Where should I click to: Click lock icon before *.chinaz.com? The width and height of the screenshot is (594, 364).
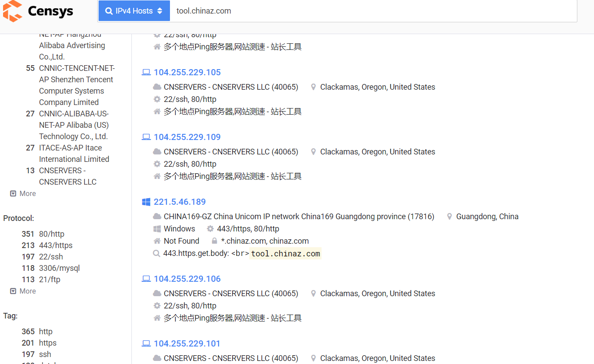[214, 241]
